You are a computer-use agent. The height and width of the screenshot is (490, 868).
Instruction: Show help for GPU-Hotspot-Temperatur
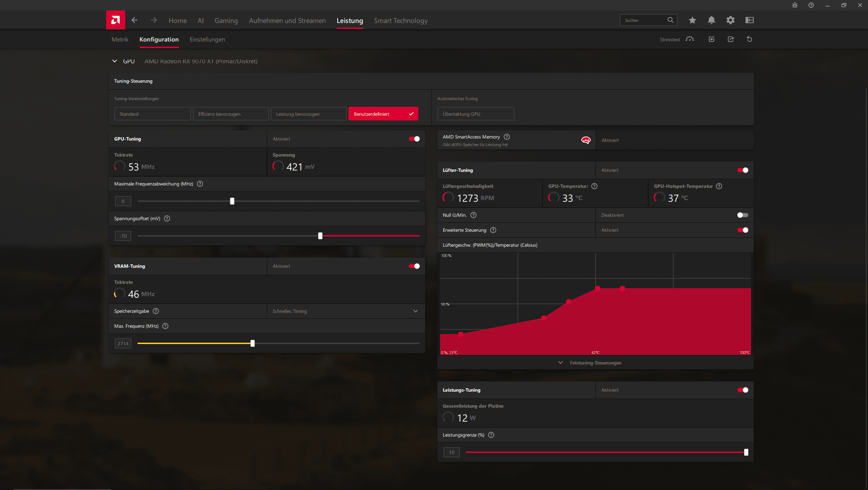coord(719,186)
